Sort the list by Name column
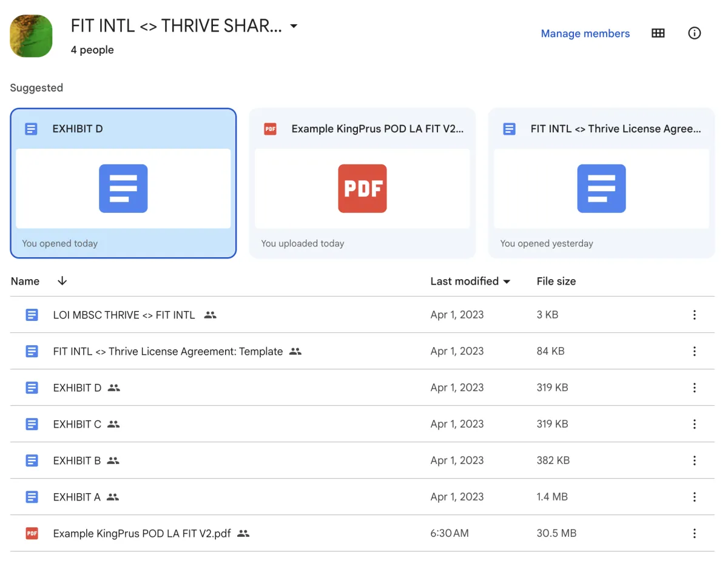728x566 pixels. pos(25,281)
